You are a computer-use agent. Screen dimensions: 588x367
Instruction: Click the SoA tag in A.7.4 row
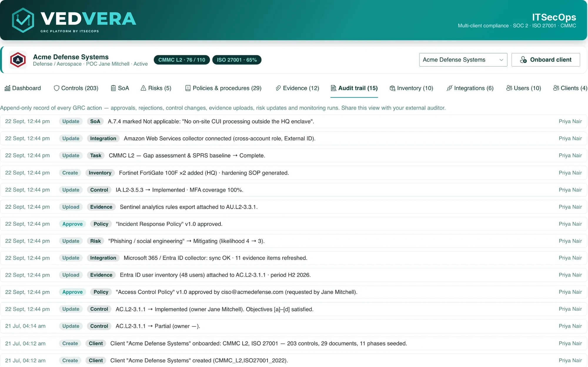95,121
